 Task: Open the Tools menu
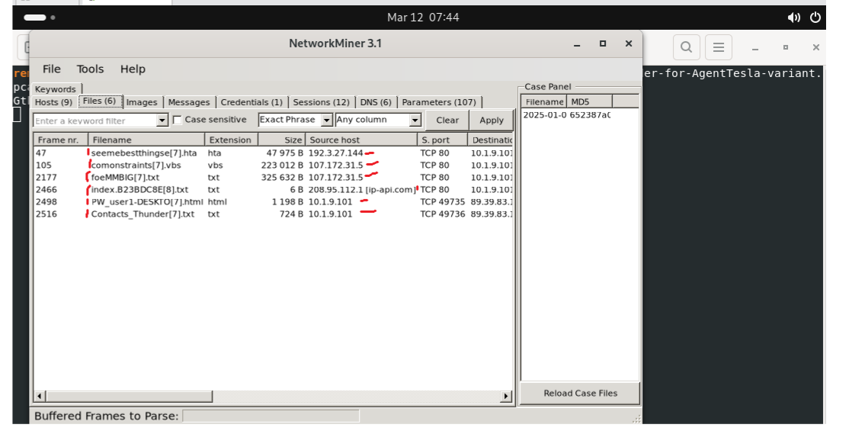point(90,69)
